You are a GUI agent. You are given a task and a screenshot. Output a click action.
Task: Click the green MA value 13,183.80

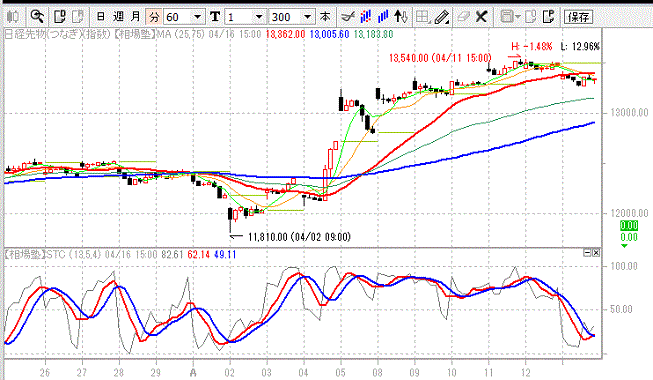pyautogui.click(x=374, y=34)
